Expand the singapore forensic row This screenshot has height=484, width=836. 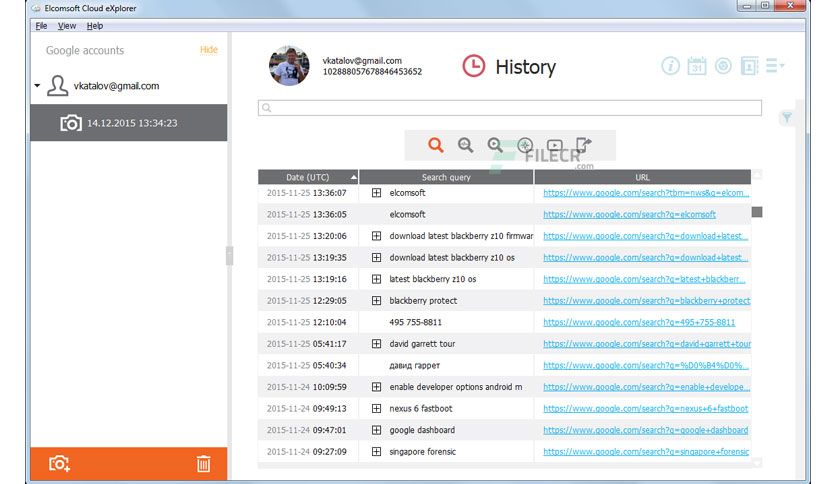[376, 451]
